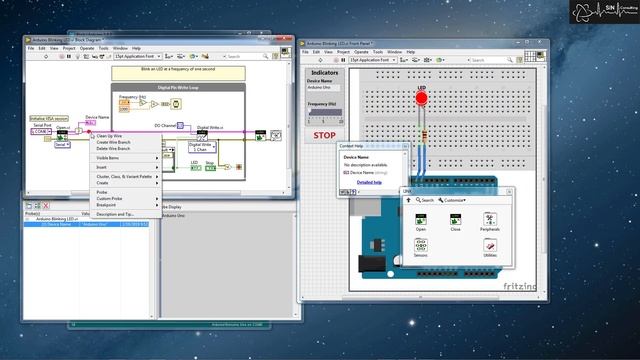This screenshot has width=640, height=360.
Task: Click search field in Block Diagram toolbar
Action: click(x=246, y=56)
